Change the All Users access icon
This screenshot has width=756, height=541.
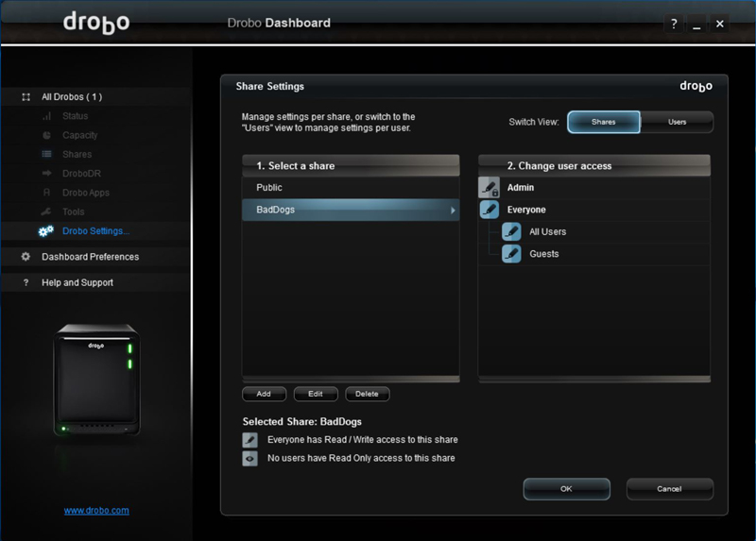click(511, 231)
